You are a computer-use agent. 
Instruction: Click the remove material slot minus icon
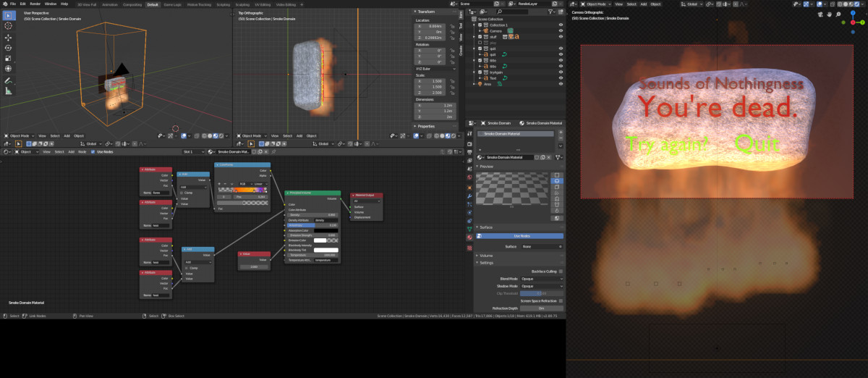[561, 139]
